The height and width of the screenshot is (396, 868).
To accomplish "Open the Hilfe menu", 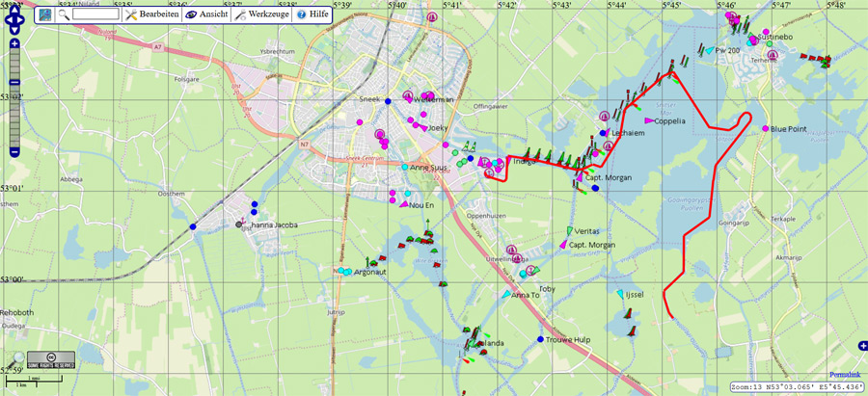I will [313, 14].
